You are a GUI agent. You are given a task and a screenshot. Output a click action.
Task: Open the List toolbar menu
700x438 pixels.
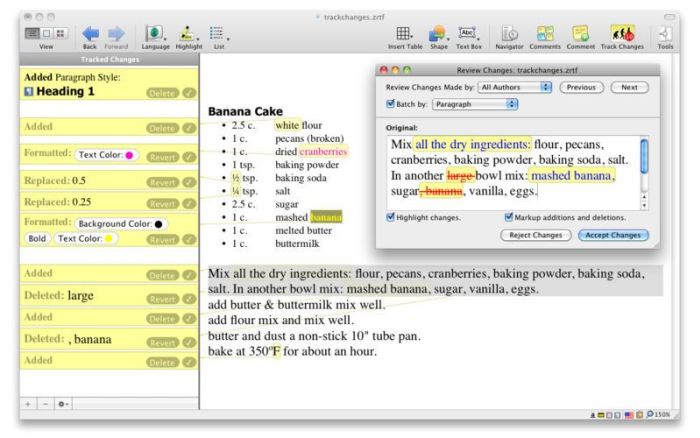tap(218, 33)
